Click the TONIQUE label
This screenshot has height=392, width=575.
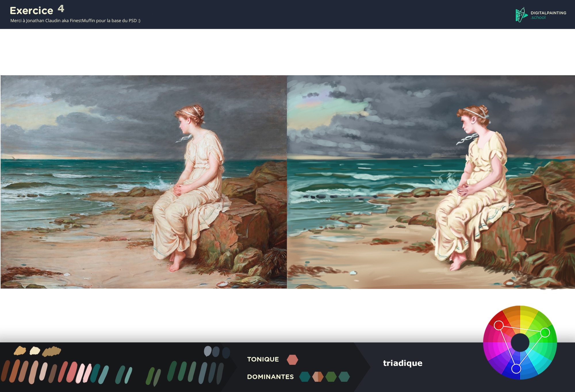click(x=263, y=359)
